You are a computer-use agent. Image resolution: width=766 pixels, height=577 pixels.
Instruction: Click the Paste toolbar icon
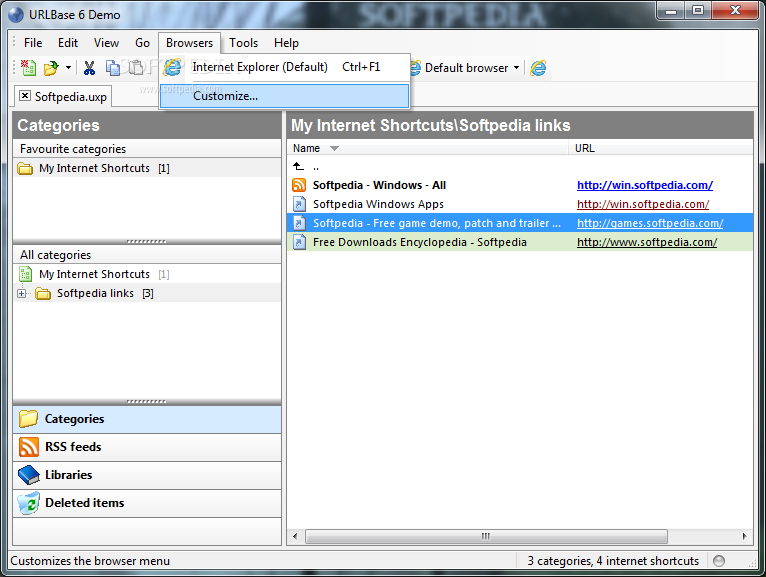point(136,67)
